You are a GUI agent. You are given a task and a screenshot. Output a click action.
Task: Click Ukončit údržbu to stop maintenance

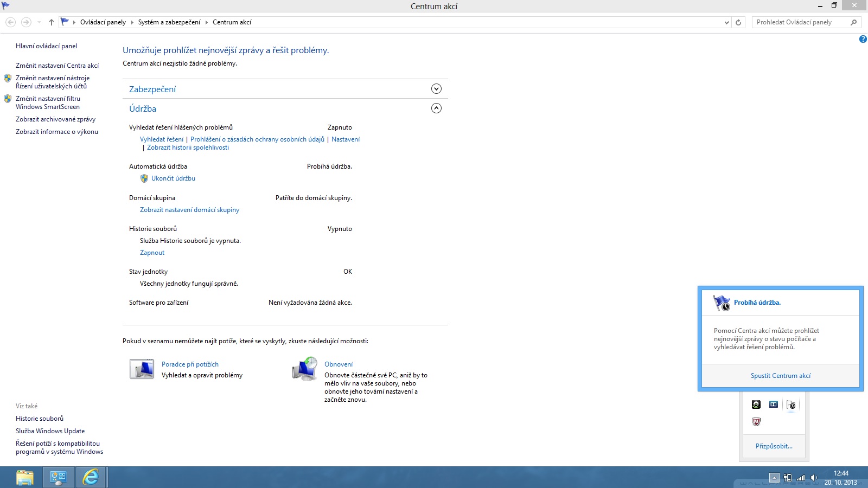(x=173, y=178)
